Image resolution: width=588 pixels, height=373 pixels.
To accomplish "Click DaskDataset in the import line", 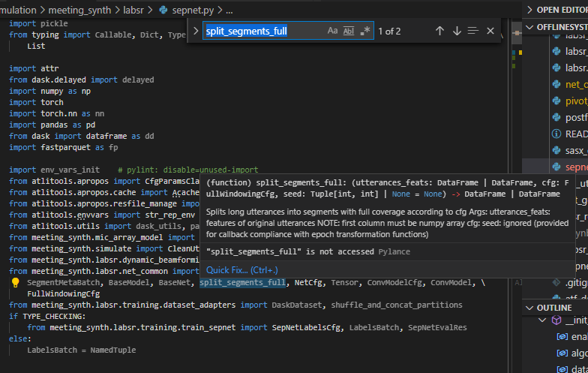I will tap(297, 305).
